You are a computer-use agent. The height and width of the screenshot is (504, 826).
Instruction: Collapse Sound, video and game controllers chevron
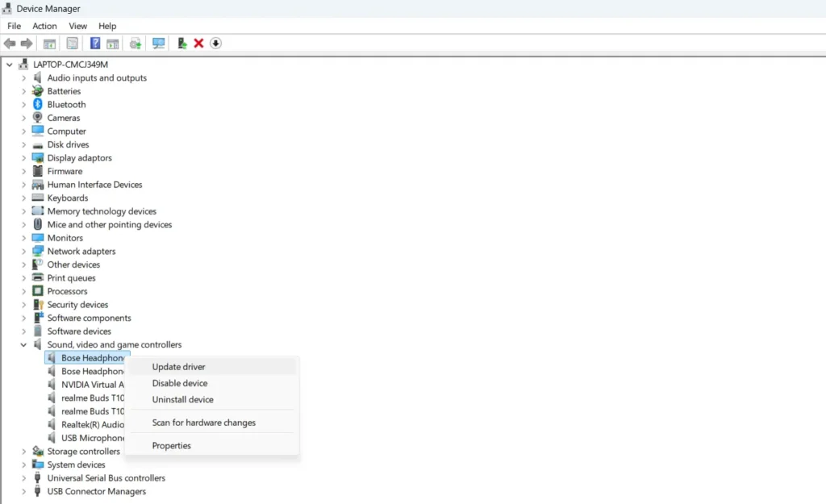[23, 344]
